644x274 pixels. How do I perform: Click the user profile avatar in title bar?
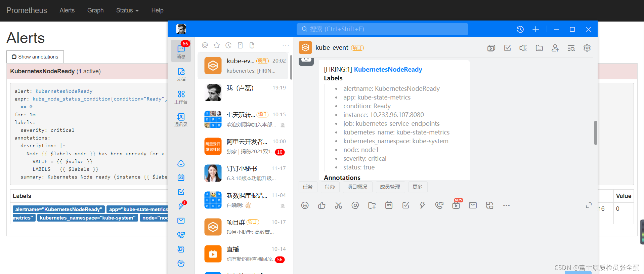pos(181,29)
